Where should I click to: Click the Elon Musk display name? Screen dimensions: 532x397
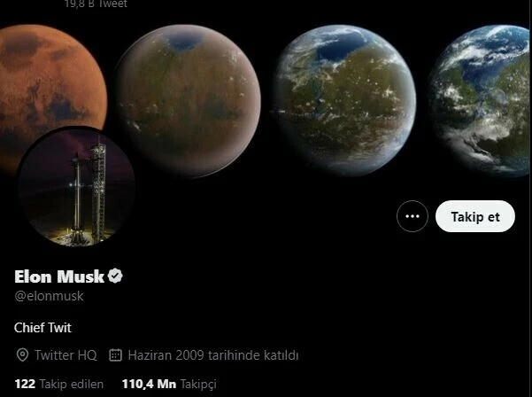[59, 276]
